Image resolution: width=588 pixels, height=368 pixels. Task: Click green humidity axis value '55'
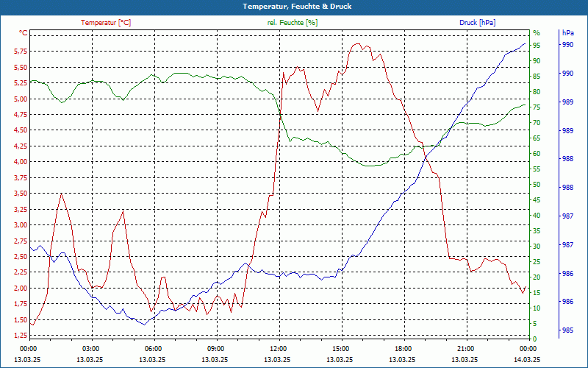[537, 169]
